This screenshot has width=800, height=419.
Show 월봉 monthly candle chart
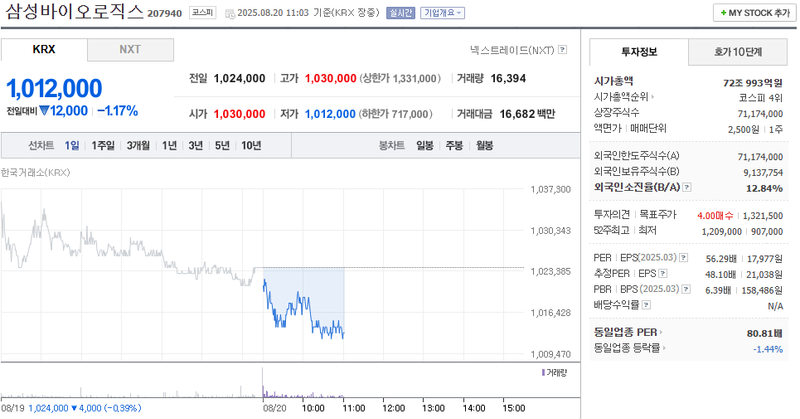485,145
